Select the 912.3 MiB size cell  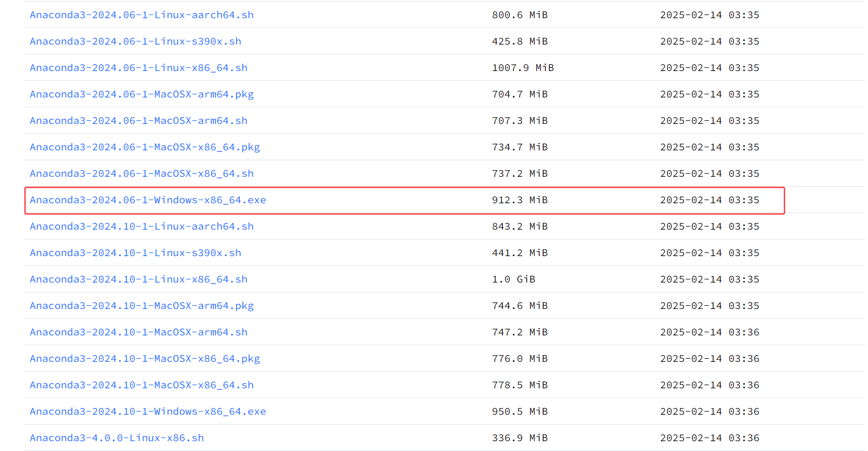(x=520, y=200)
